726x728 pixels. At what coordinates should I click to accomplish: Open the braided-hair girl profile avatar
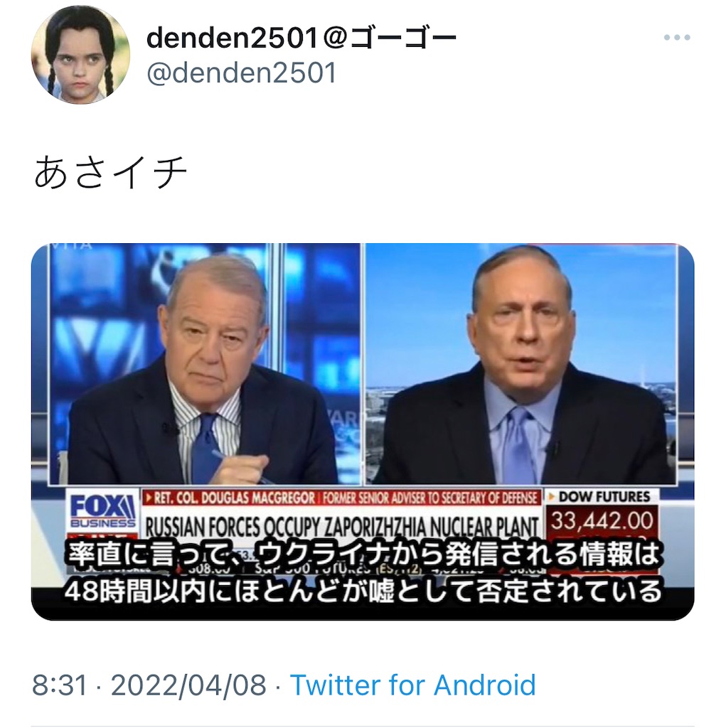coord(80,55)
